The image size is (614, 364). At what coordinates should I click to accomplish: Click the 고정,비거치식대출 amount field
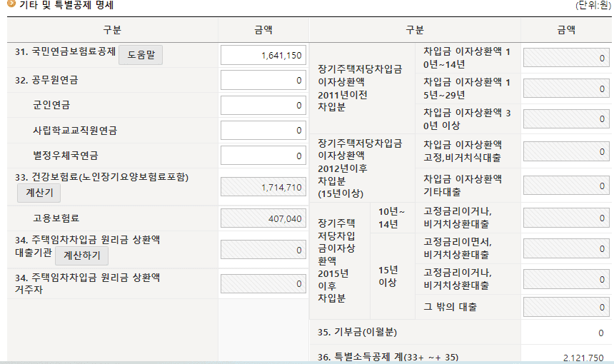[567, 151]
